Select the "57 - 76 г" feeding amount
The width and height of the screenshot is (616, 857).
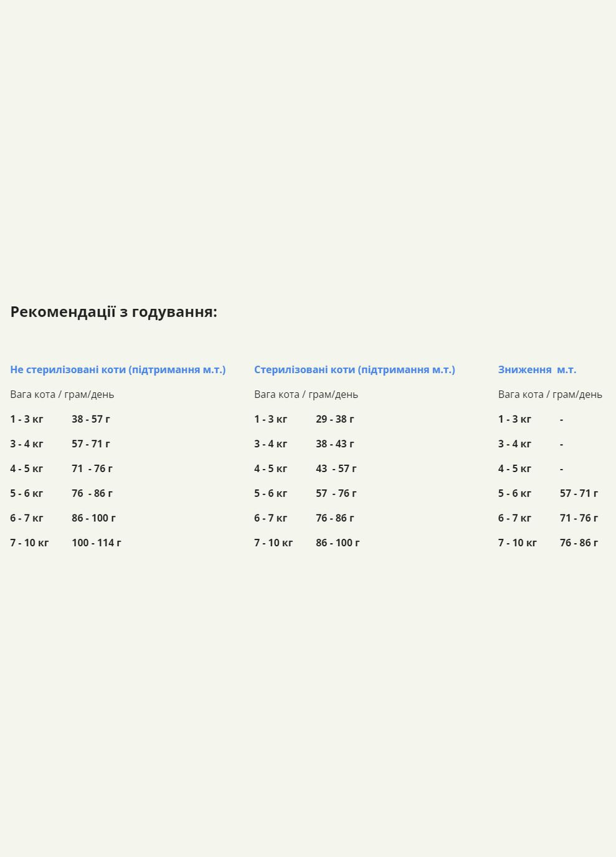(x=336, y=493)
